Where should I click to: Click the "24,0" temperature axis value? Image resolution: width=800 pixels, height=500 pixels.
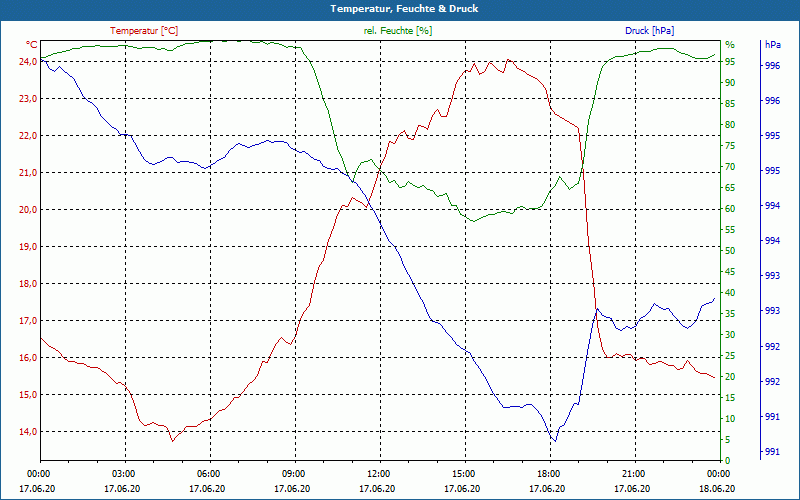tap(28, 62)
